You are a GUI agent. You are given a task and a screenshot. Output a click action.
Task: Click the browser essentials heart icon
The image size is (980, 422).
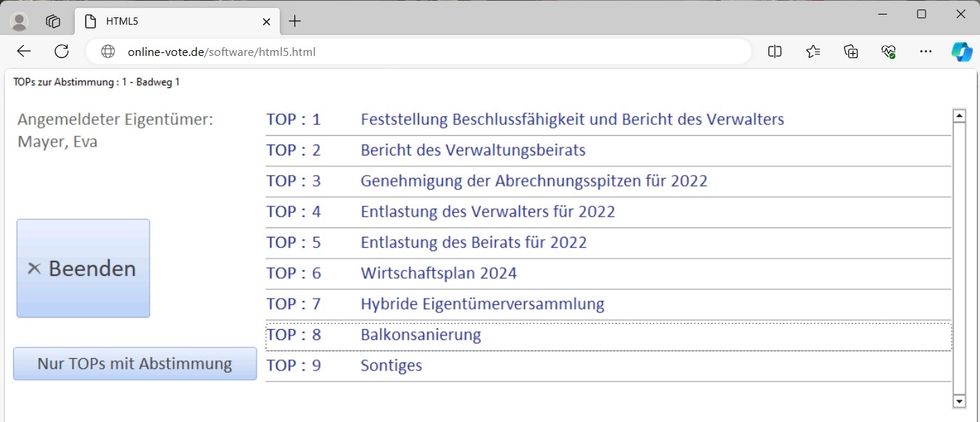point(888,52)
